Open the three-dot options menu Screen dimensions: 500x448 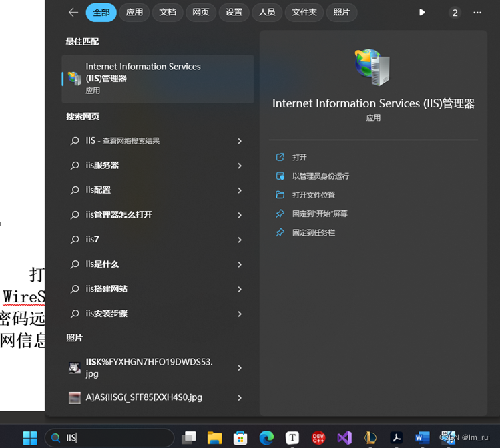point(477,13)
